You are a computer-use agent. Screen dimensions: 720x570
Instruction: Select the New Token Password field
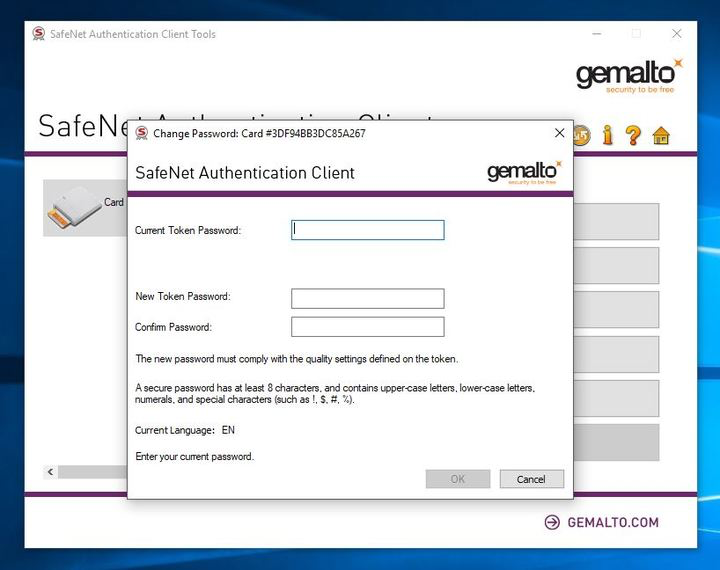(367, 298)
